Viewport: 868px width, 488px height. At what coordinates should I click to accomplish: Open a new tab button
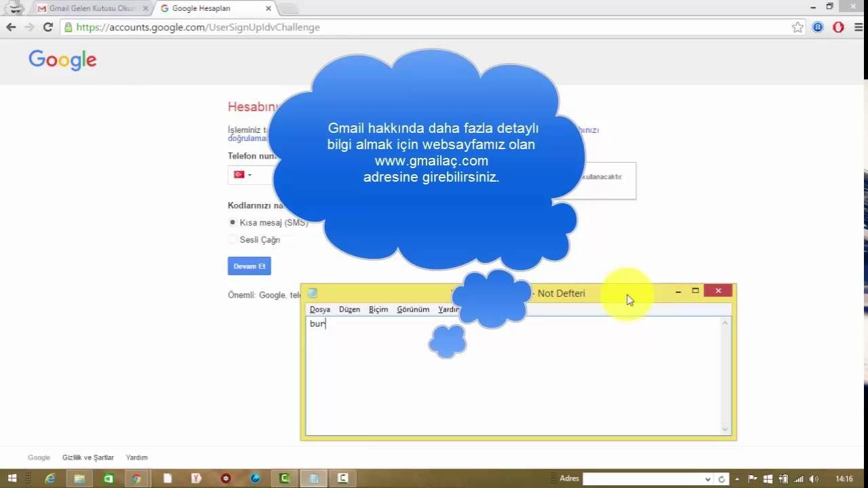288,9
